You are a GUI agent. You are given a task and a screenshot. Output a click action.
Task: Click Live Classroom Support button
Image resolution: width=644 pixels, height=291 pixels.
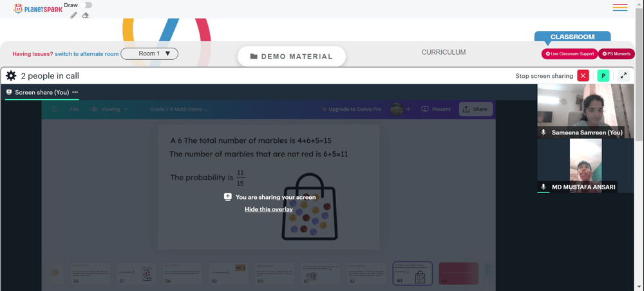coord(570,54)
